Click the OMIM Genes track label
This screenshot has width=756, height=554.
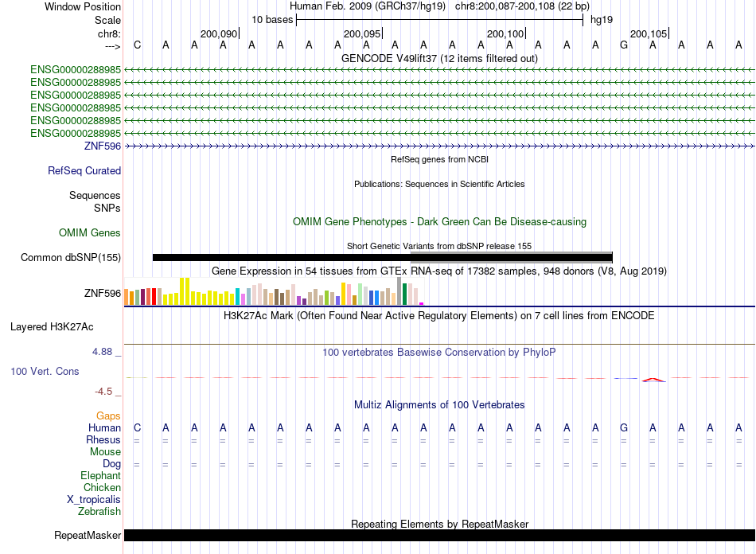tap(90, 232)
